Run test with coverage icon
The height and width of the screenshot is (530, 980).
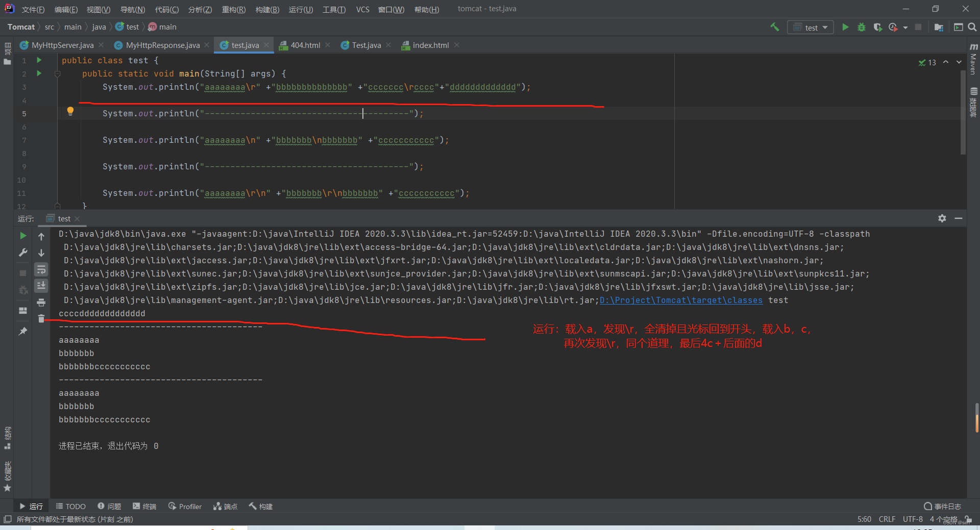click(878, 27)
